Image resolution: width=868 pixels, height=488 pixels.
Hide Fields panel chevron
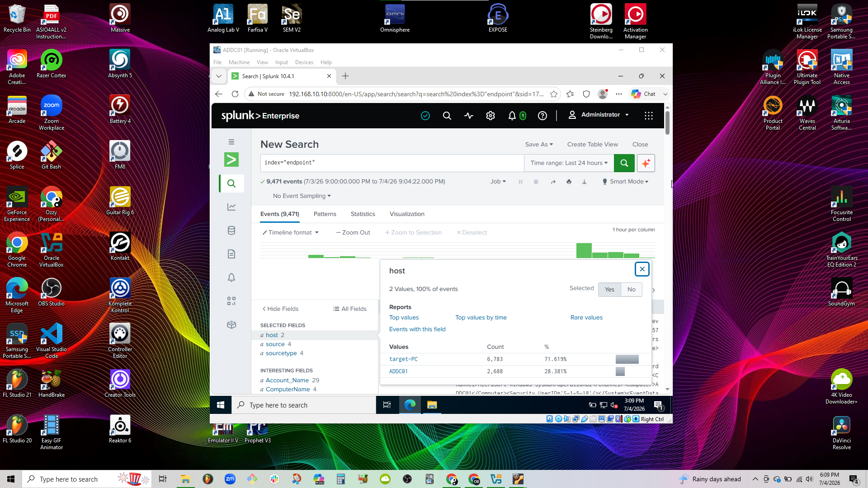[x=280, y=309]
